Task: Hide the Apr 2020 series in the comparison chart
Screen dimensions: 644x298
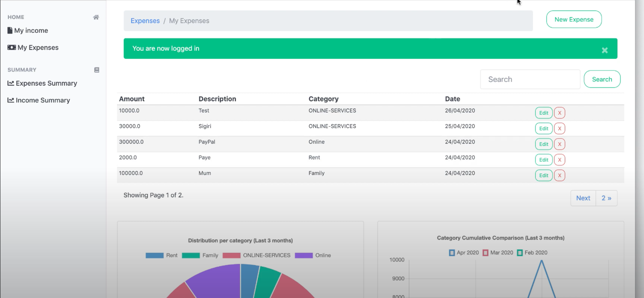Action: pos(451,252)
